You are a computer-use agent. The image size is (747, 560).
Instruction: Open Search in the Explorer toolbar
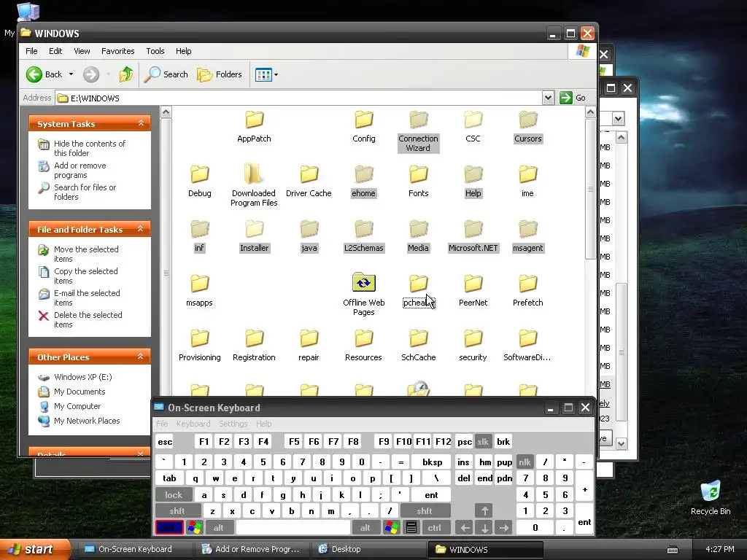point(166,74)
